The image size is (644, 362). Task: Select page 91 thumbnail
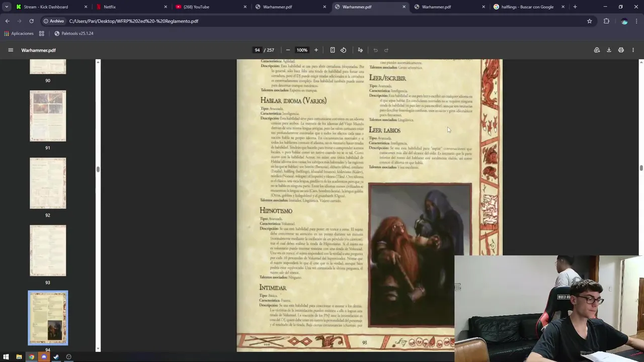pos(48,116)
